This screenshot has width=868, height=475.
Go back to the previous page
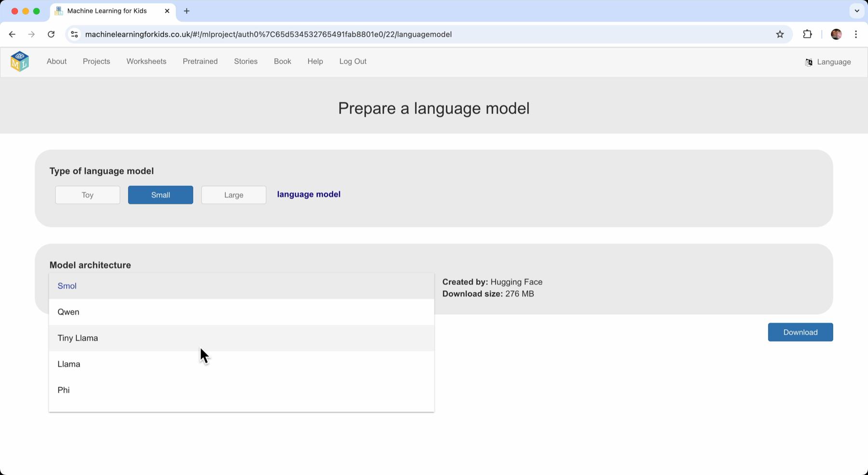click(12, 34)
